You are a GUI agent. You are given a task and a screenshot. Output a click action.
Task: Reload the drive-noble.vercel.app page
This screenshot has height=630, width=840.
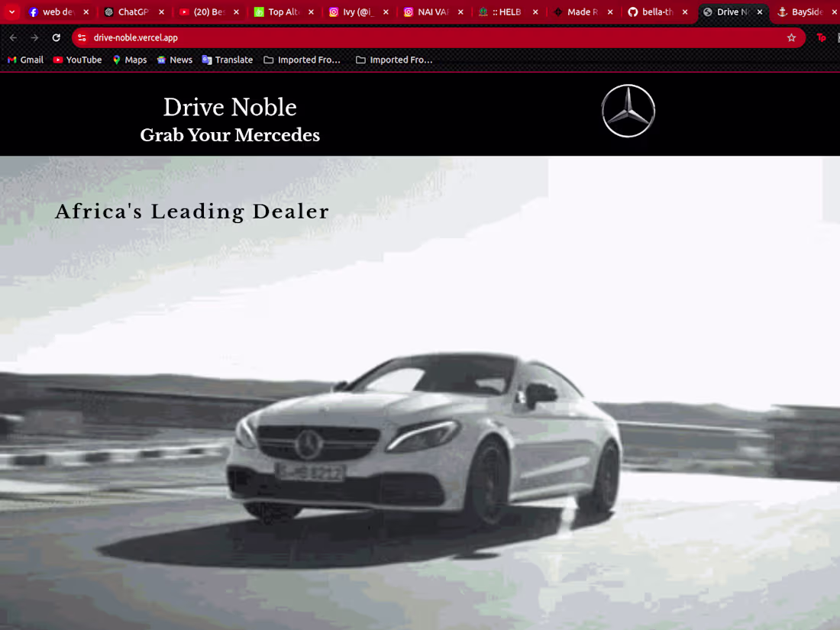point(56,37)
